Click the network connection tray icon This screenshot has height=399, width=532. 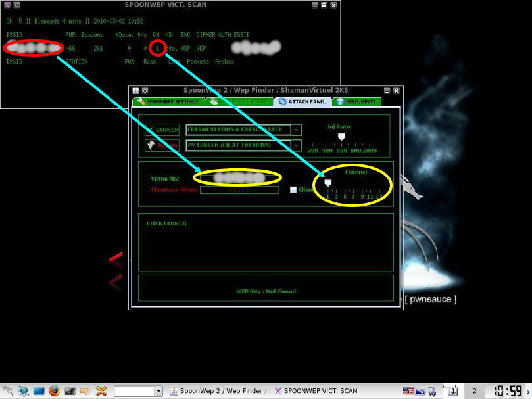pyautogui.click(x=432, y=391)
